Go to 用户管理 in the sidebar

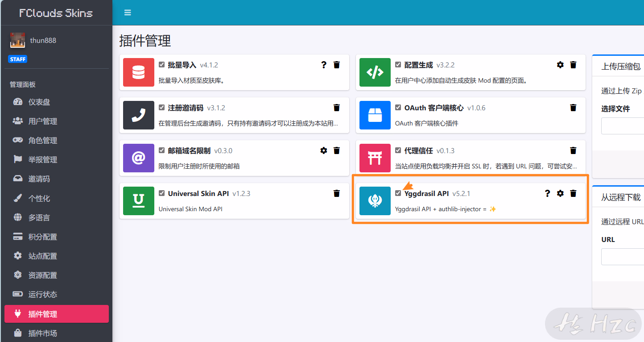click(x=57, y=121)
